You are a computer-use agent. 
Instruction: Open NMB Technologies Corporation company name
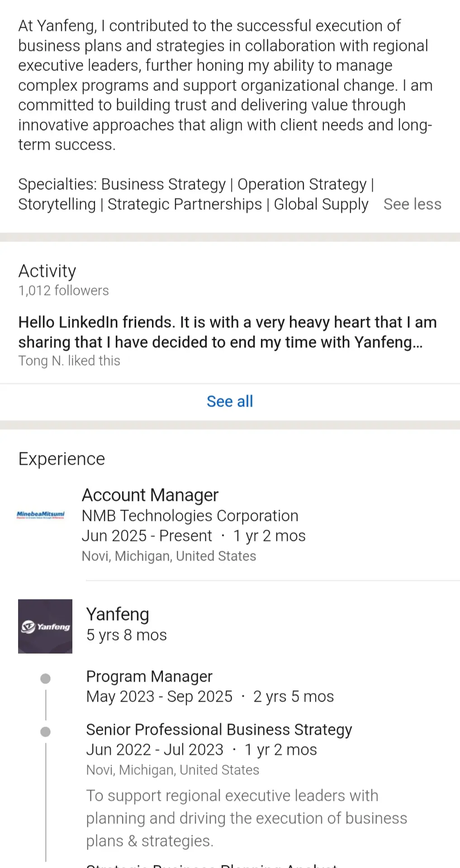[190, 516]
